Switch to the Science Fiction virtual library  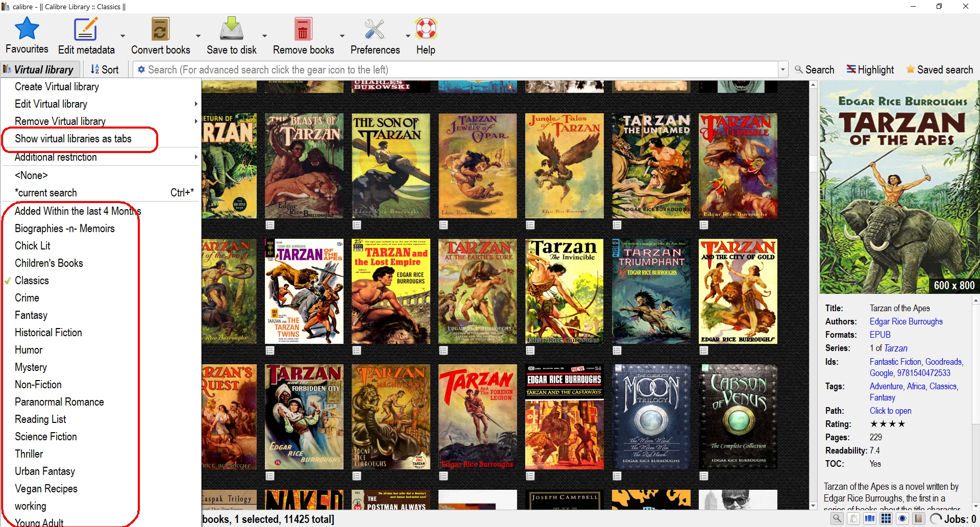(x=101, y=437)
